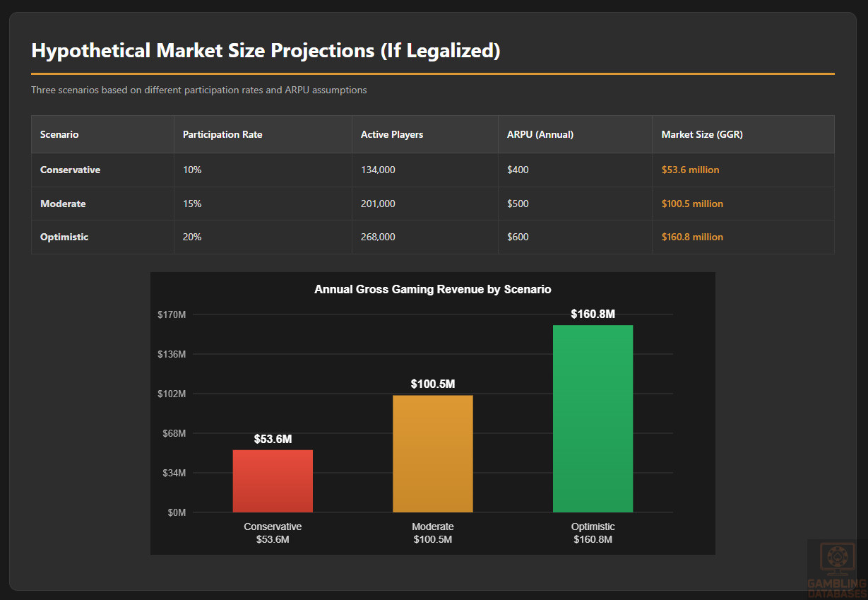This screenshot has height=600, width=868.
Task: Click the $53.6 million market size value
Action: point(690,170)
